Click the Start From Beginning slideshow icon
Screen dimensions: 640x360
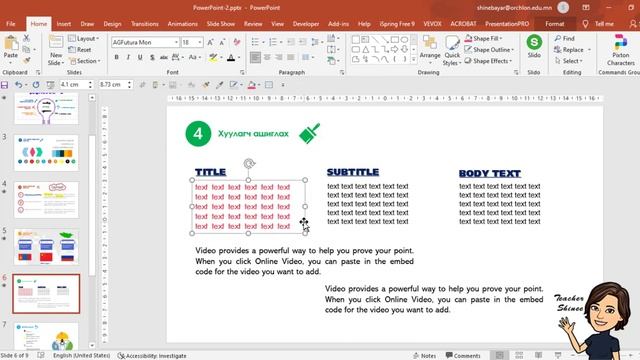(x=50, y=85)
